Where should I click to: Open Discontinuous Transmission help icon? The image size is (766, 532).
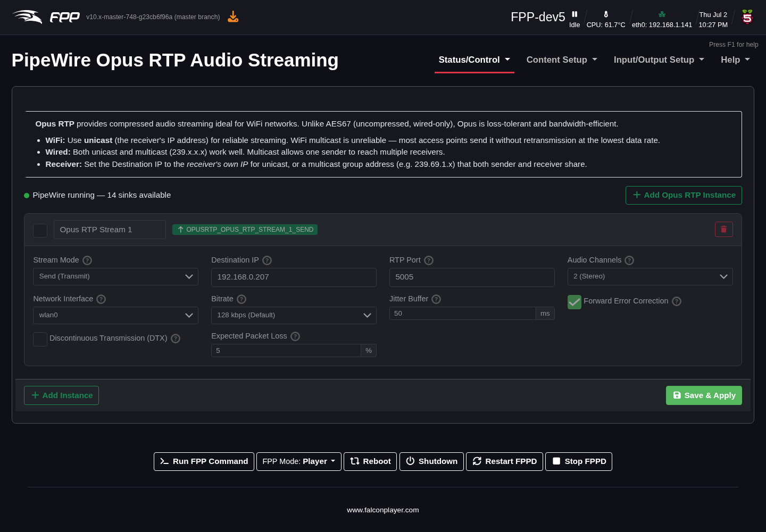(x=176, y=339)
